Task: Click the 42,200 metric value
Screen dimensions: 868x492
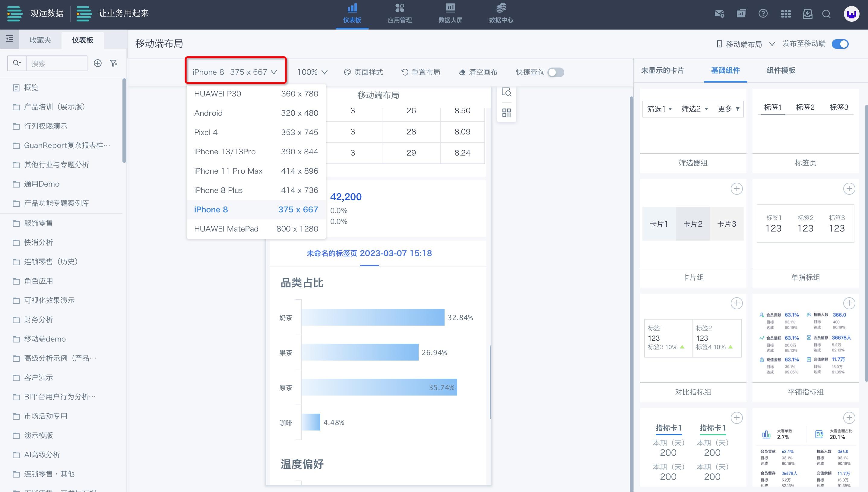Action: point(346,197)
